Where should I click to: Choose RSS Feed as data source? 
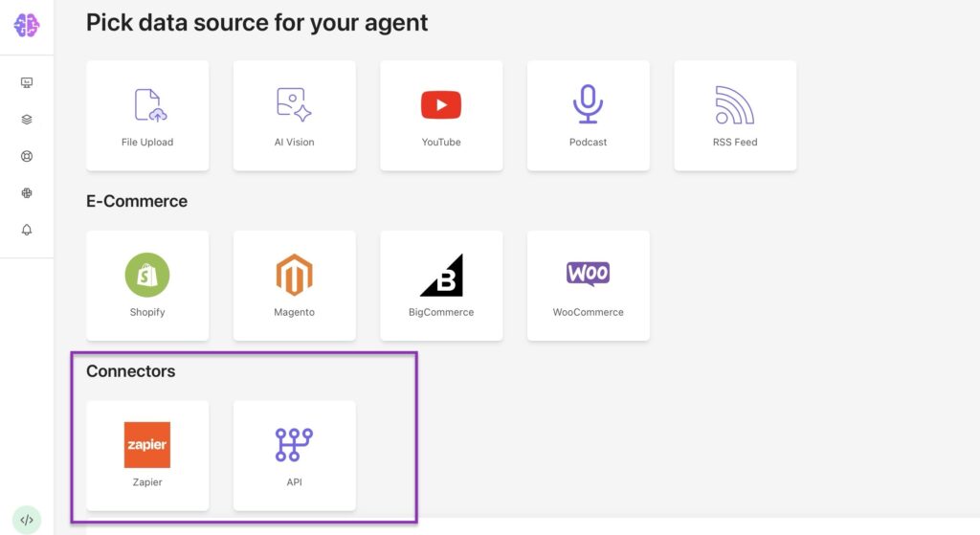coord(735,116)
